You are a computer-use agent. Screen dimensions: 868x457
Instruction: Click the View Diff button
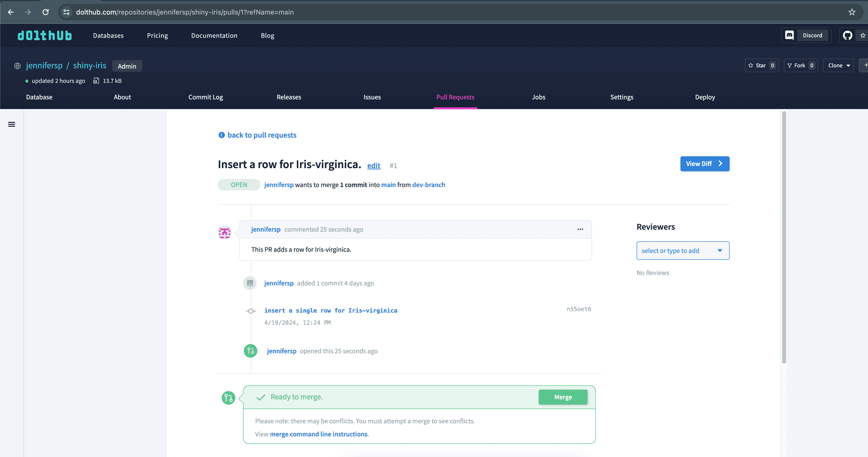(705, 164)
